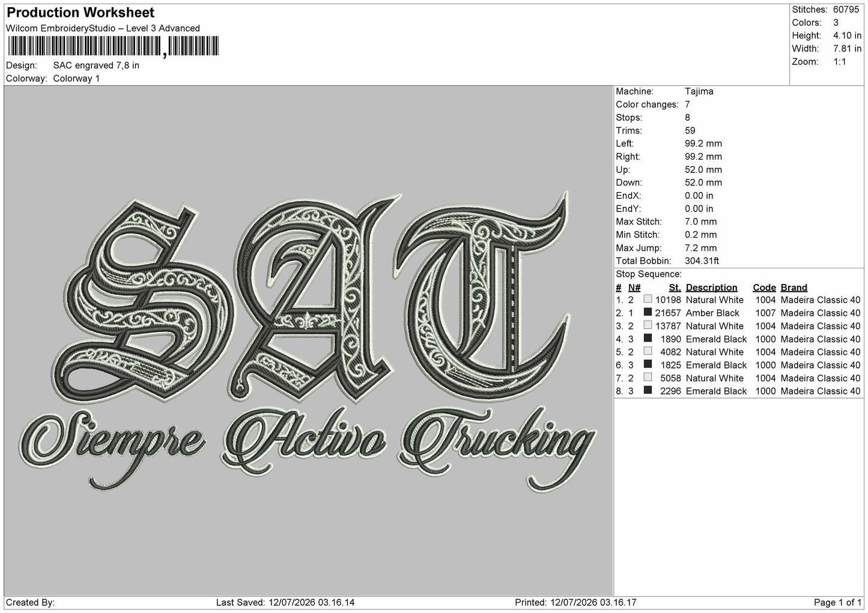
Task: Select stitch count 21657 in stop row 2
Action: (x=669, y=313)
